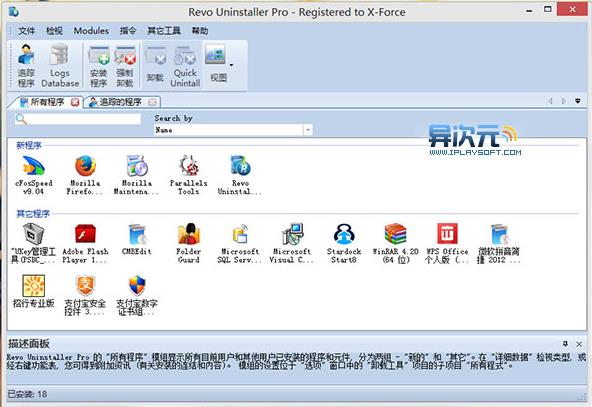The width and height of the screenshot is (592, 407).
Task: Click the Revo Uninstaller window app icon
Action: (x=14, y=12)
